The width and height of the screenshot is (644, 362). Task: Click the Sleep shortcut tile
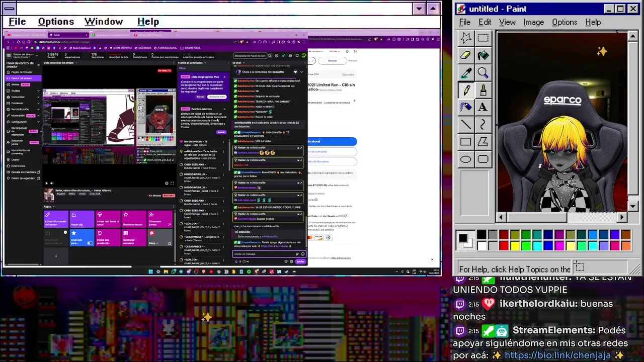(x=160, y=237)
